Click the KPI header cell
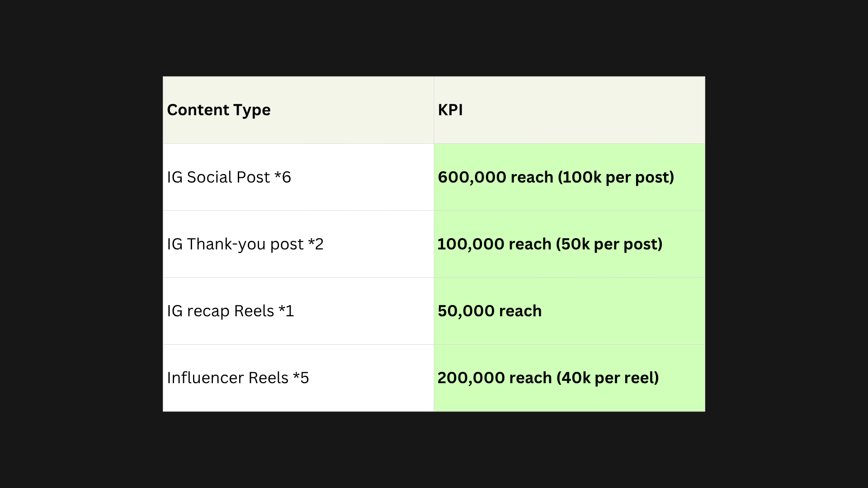This screenshot has height=488, width=868. [x=570, y=110]
